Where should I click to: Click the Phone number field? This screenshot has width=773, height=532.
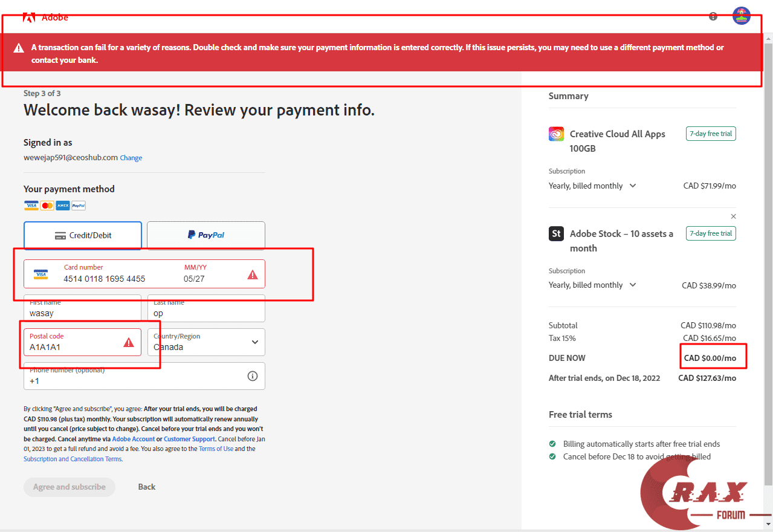pyautogui.click(x=144, y=376)
